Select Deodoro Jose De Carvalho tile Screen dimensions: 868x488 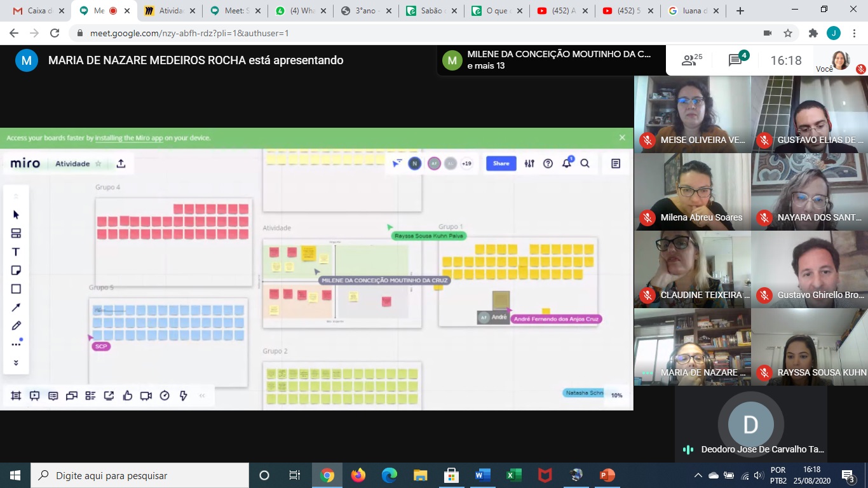[751, 424]
